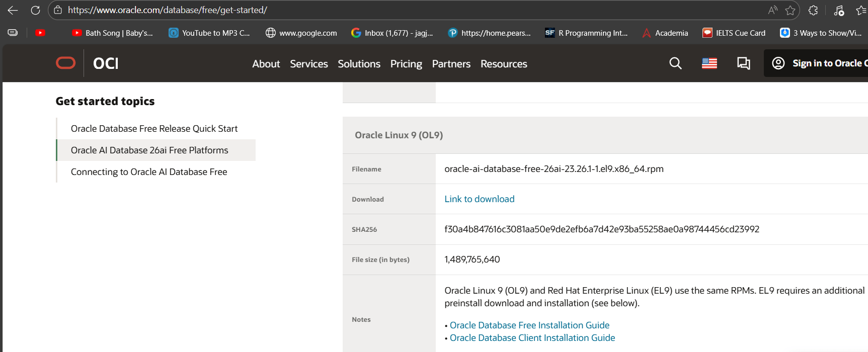This screenshot has height=352, width=868.
Task: Open the Pricing menu
Action: coord(406,64)
